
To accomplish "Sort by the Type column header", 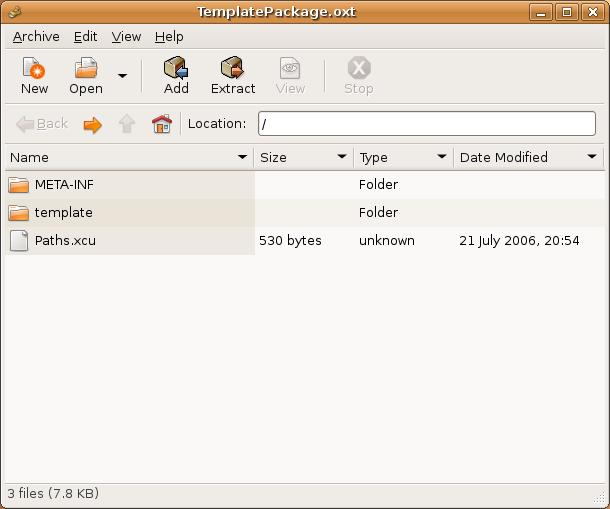I will point(402,157).
